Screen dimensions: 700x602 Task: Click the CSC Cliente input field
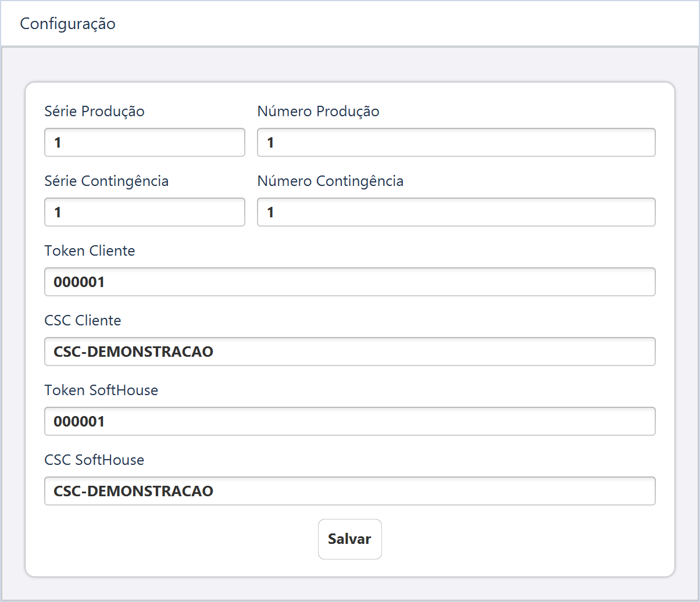[x=350, y=352]
